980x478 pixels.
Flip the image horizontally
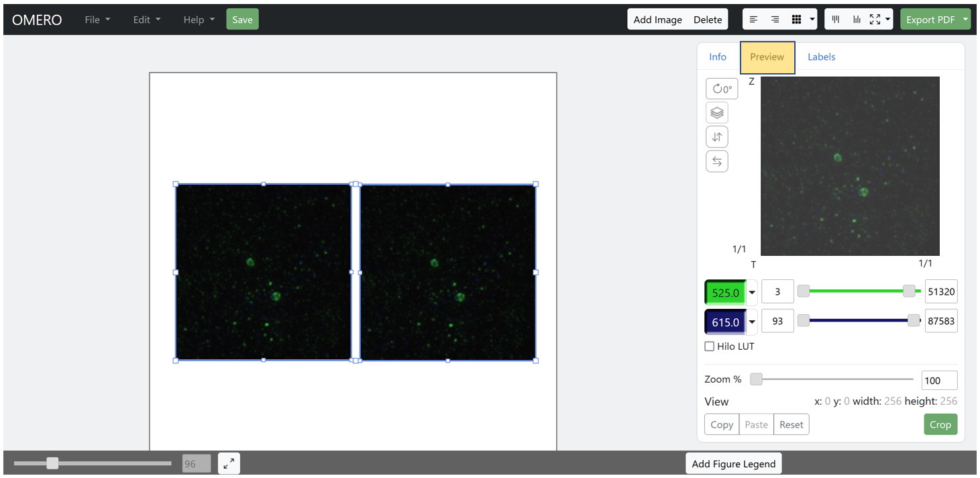pyautogui.click(x=717, y=161)
